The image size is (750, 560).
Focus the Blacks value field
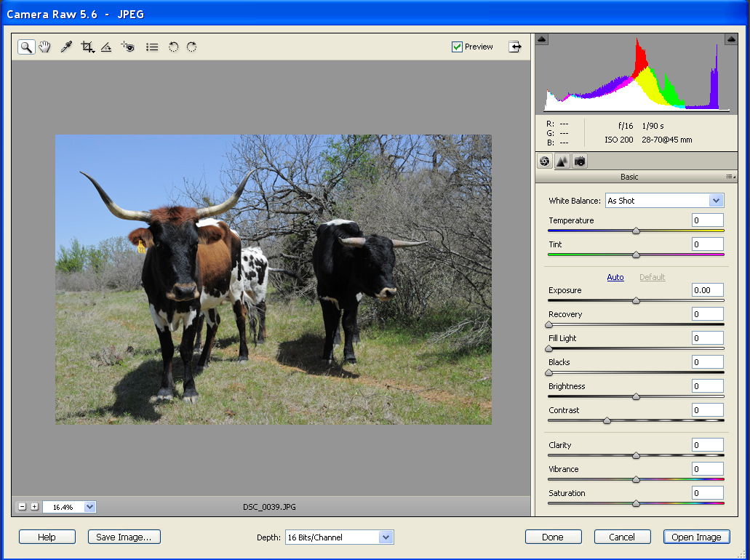[x=707, y=361]
